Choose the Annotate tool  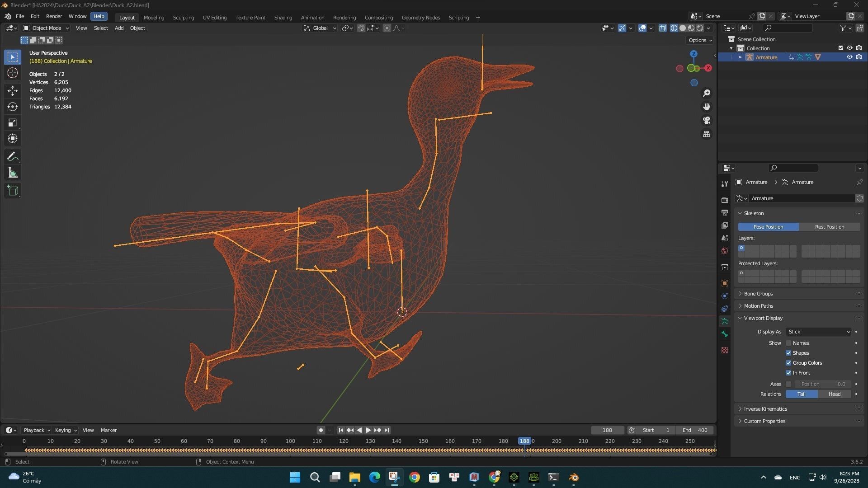click(x=13, y=157)
